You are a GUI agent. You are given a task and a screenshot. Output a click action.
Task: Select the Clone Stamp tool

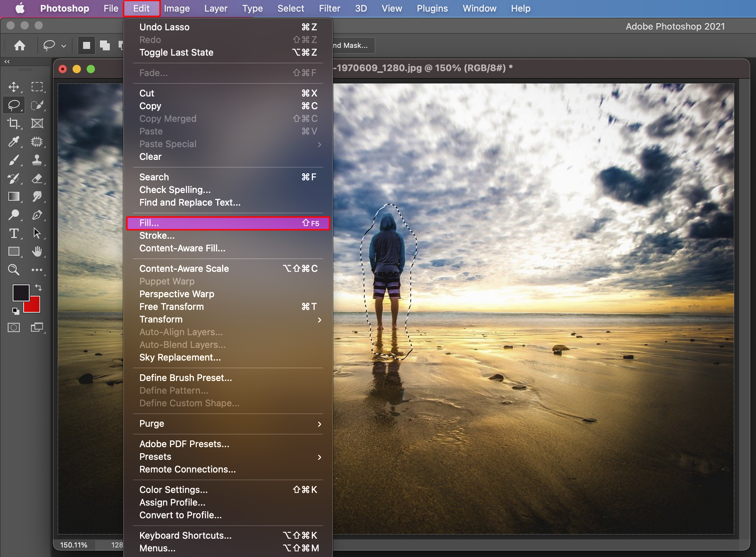37,160
